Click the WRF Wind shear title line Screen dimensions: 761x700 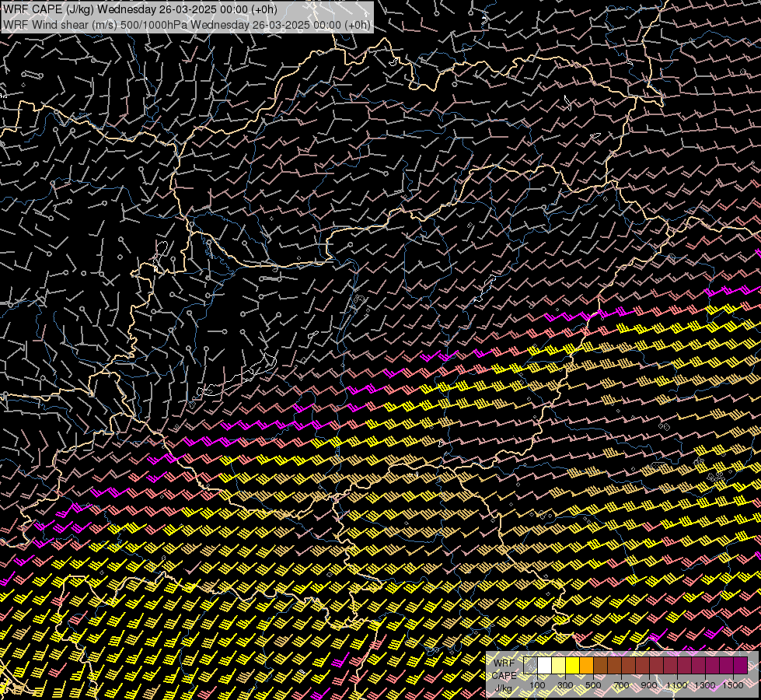[187, 25]
